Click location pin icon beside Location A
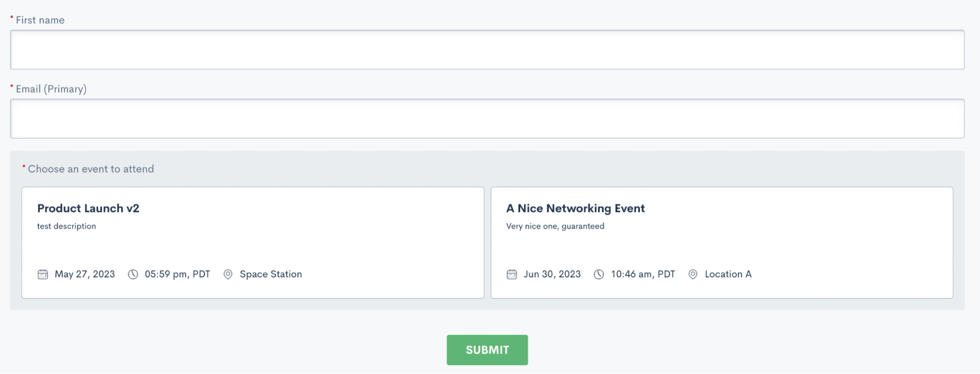Screen dimensions: 980x374 pos(693,274)
